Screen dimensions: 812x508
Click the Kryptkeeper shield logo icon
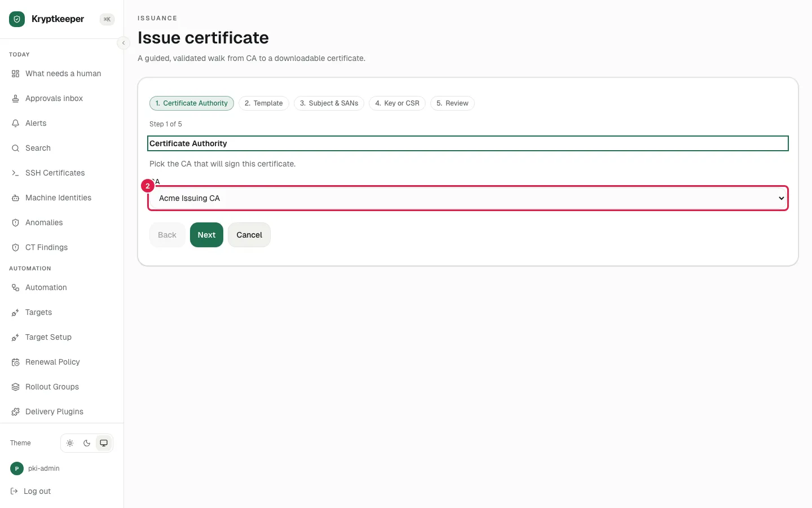point(17,19)
